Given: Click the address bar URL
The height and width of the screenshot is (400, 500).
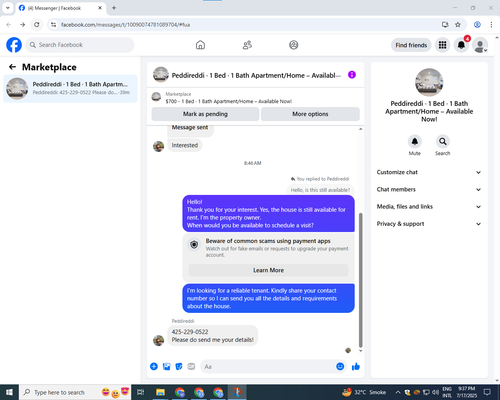Looking at the screenshot, I should pos(126,25).
